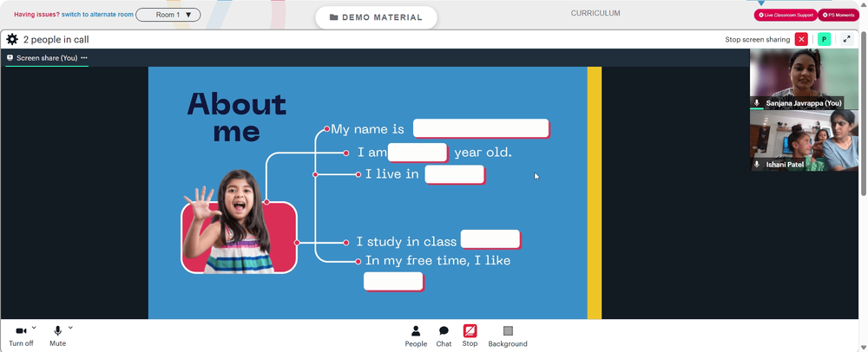Viewport: 868px width, 352px height.
Task: Open the DEMO MATERIAL folder tab
Action: (x=376, y=17)
